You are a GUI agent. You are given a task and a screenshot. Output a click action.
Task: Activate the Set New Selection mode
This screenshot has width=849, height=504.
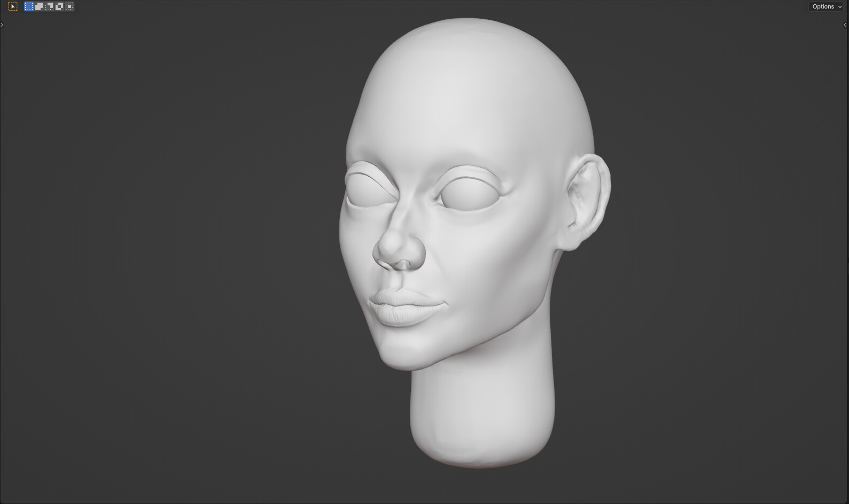pos(29,6)
